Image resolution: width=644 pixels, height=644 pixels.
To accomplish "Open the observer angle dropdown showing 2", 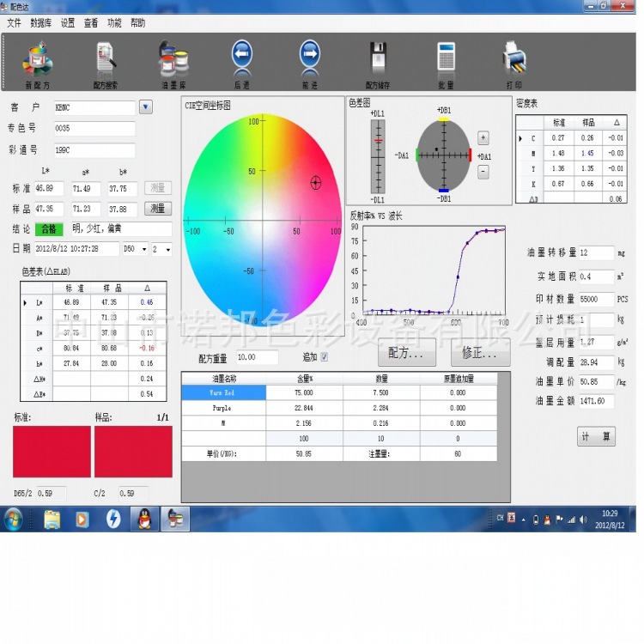I will [x=167, y=249].
